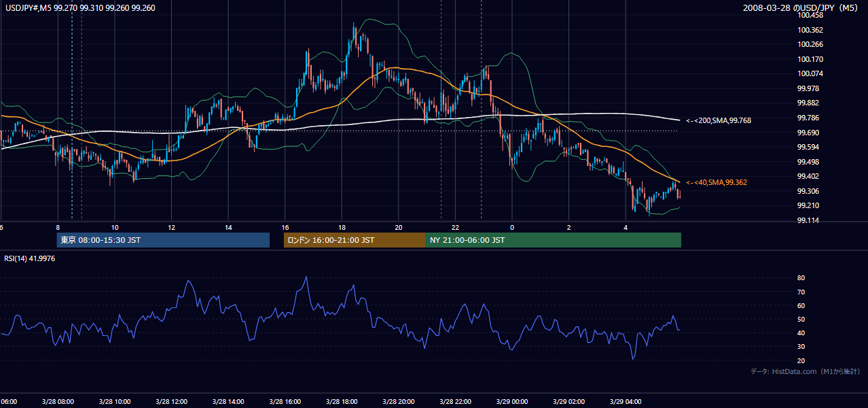Click hour tick 0 under the price chart
Screen dimensions: 868x408
tap(511, 227)
